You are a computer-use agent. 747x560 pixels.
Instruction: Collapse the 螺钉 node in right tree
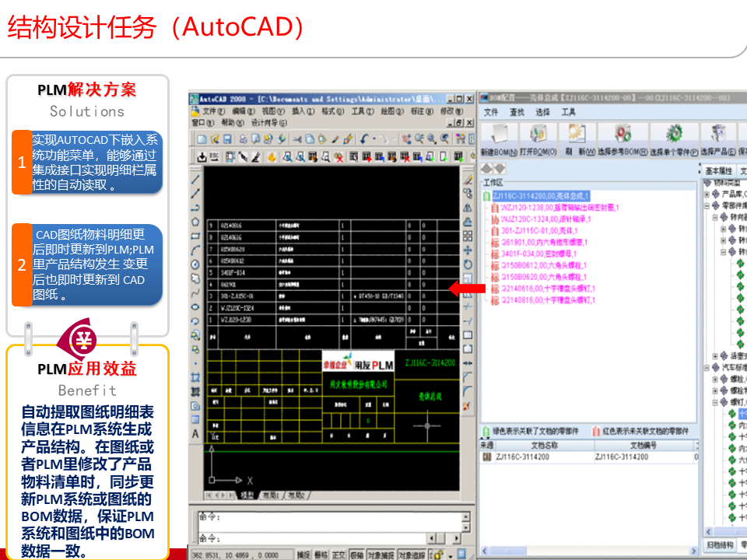(x=715, y=403)
